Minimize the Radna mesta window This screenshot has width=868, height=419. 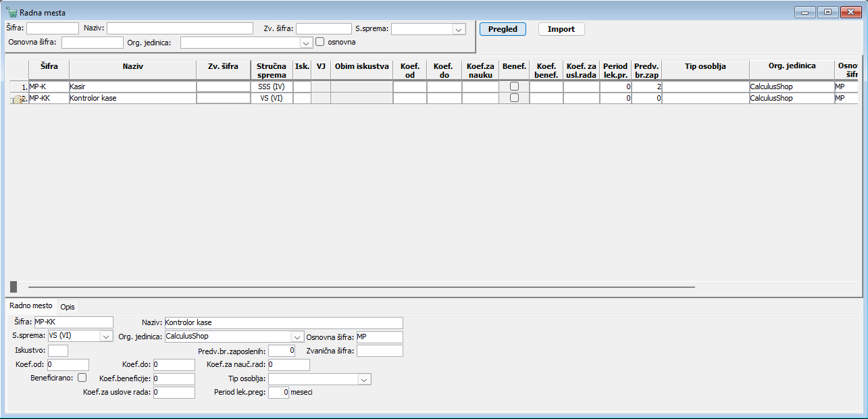click(805, 11)
